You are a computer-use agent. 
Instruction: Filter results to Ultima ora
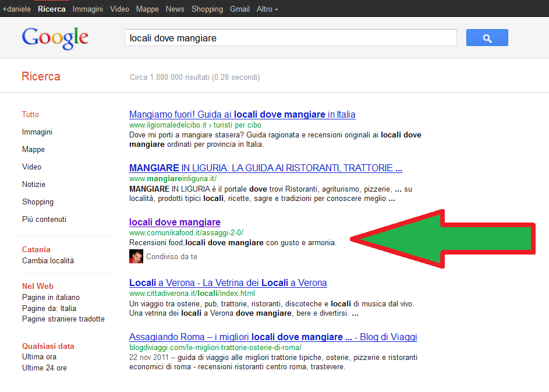[39, 357]
